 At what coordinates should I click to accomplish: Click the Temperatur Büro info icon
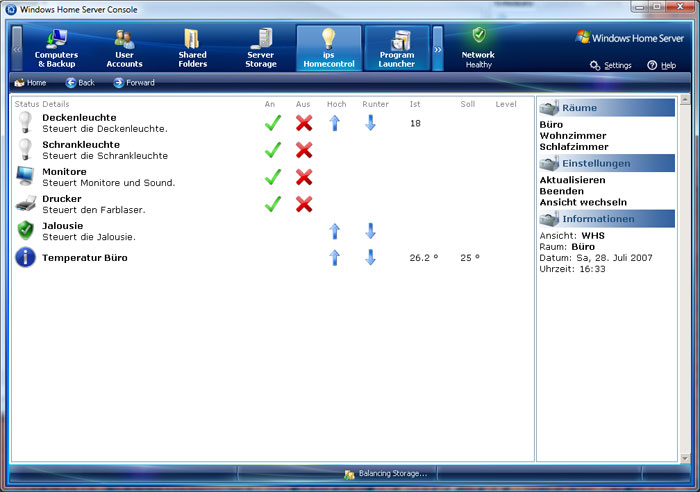pyautogui.click(x=25, y=258)
